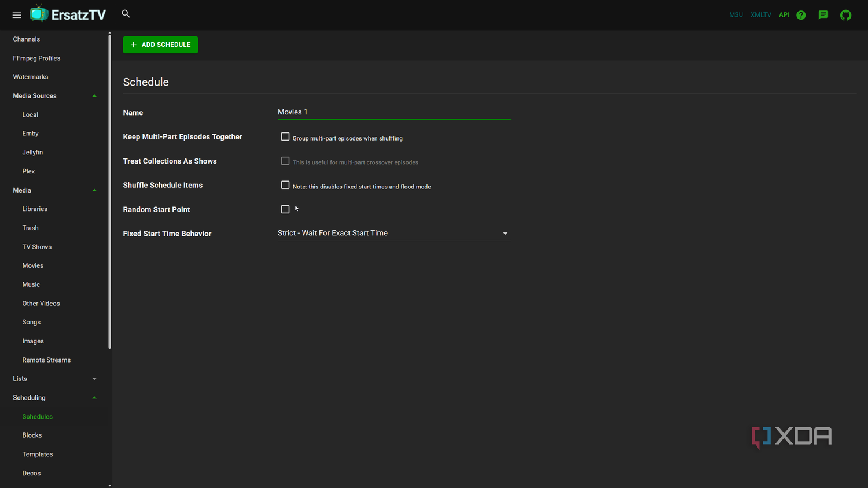Toggle the hamburger navigation menu
Image resolution: width=868 pixels, height=488 pixels.
pyautogui.click(x=17, y=15)
